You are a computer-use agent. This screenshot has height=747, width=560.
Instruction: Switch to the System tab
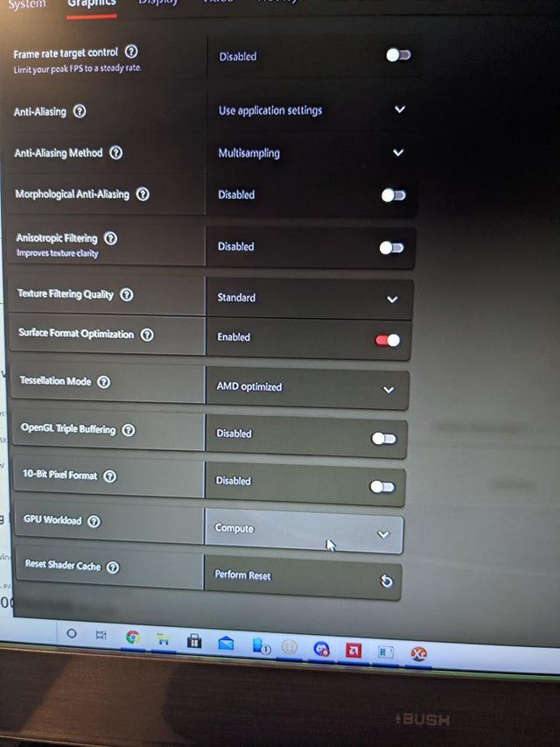point(27,4)
